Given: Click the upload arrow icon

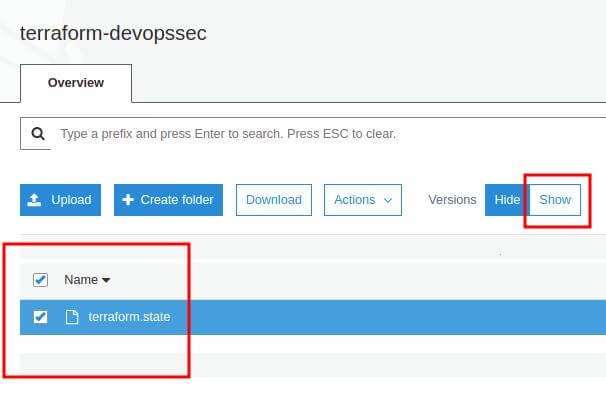Looking at the screenshot, I should [x=35, y=200].
